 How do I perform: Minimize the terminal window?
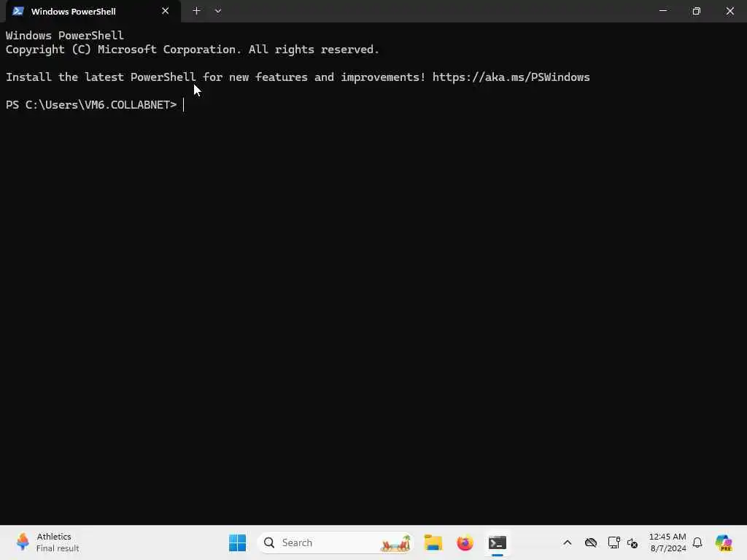click(x=662, y=10)
